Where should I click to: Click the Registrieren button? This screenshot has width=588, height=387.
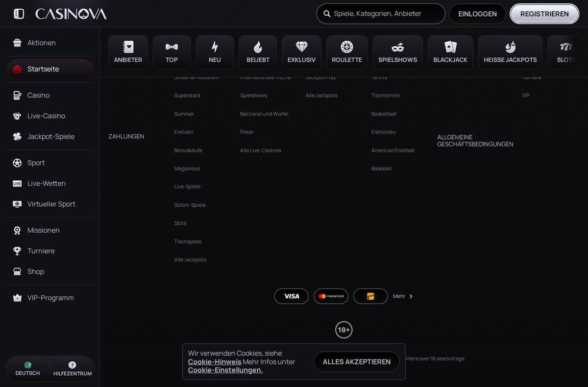[544, 14]
